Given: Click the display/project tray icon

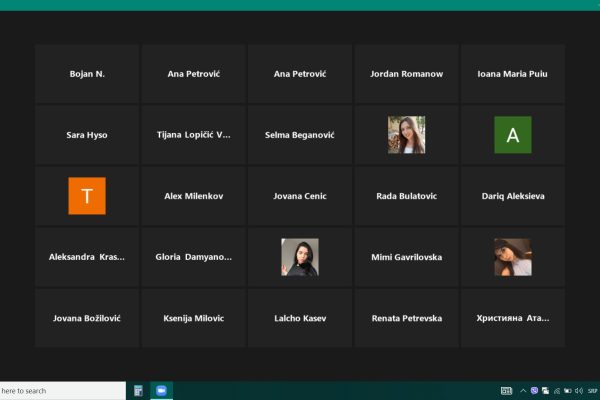Looking at the screenshot, I should [x=545, y=391].
